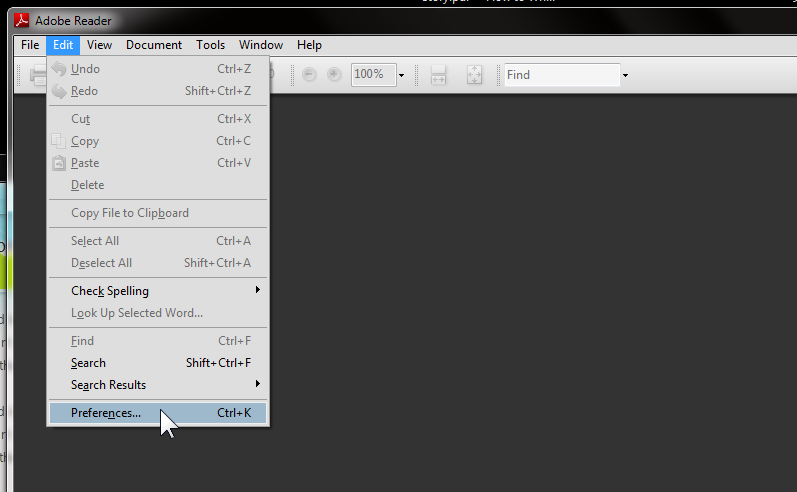Open the File menu

(30, 45)
